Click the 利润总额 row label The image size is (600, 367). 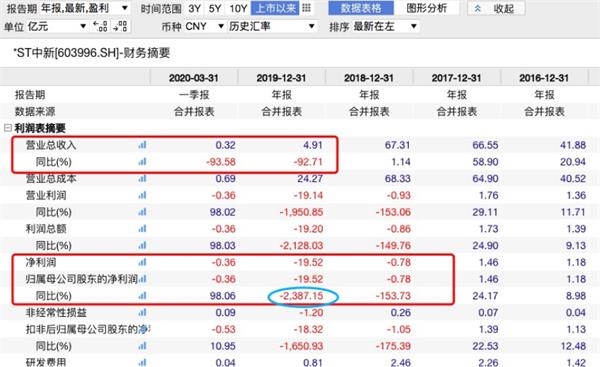coord(46,229)
